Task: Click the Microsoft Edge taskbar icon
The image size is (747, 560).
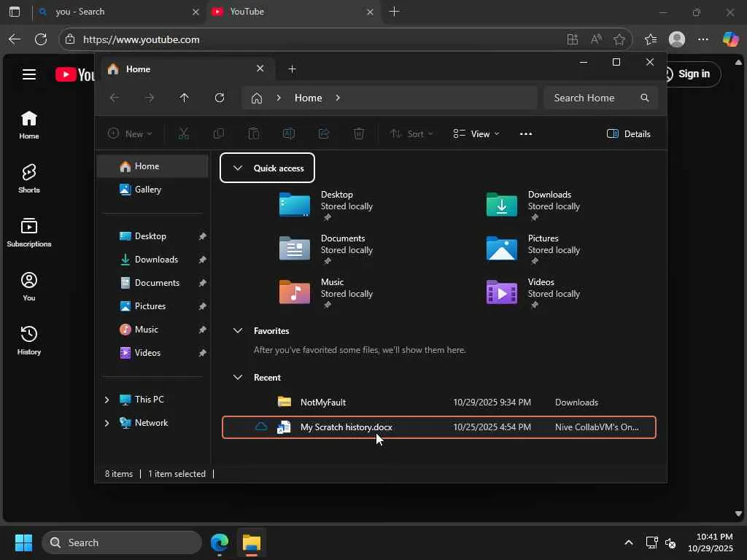Action: tap(220, 542)
